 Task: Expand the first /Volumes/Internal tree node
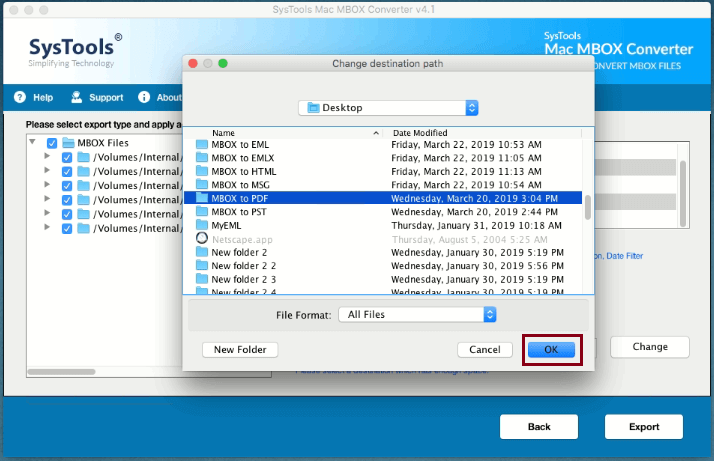[x=47, y=156]
